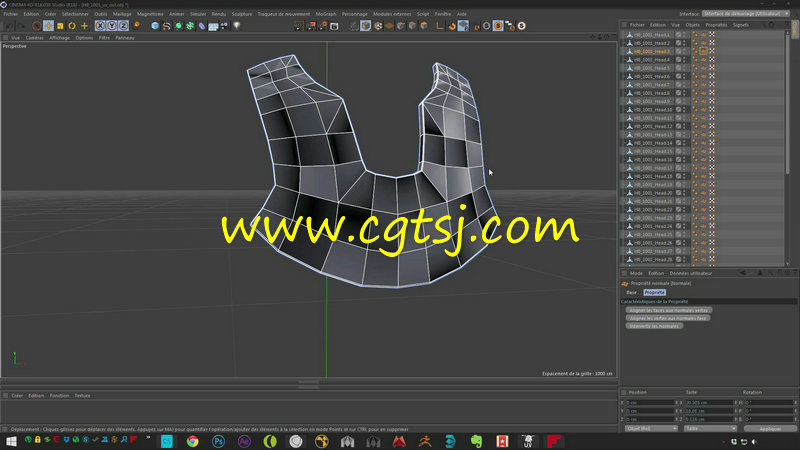Click the render view icon
The image size is (800, 450).
pos(299,26)
